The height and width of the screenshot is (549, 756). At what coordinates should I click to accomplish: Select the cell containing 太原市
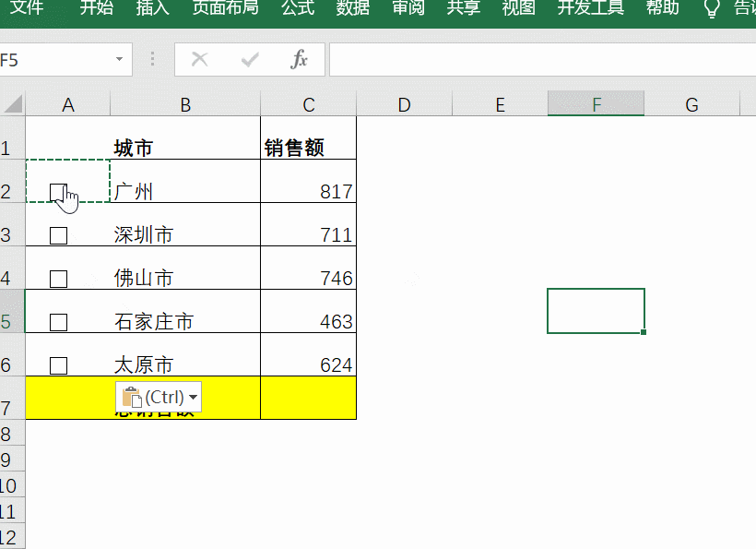[185, 355]
